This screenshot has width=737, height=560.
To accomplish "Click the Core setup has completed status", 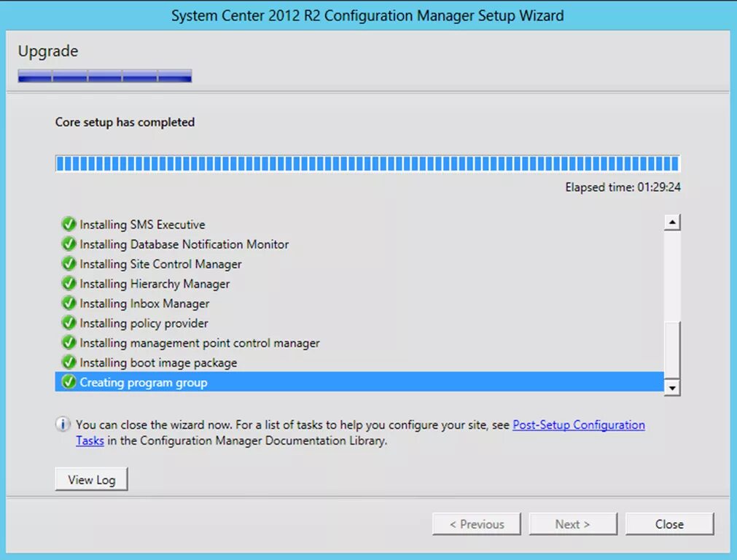I will coord(125,122).
